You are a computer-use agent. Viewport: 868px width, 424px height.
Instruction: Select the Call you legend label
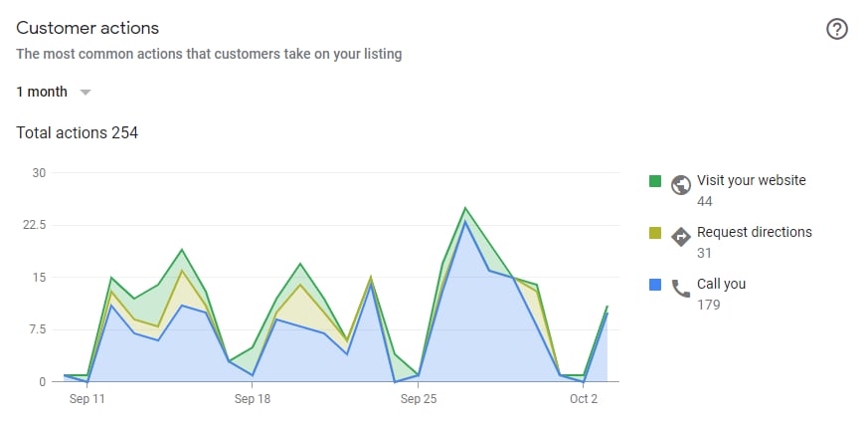point(721,284)
